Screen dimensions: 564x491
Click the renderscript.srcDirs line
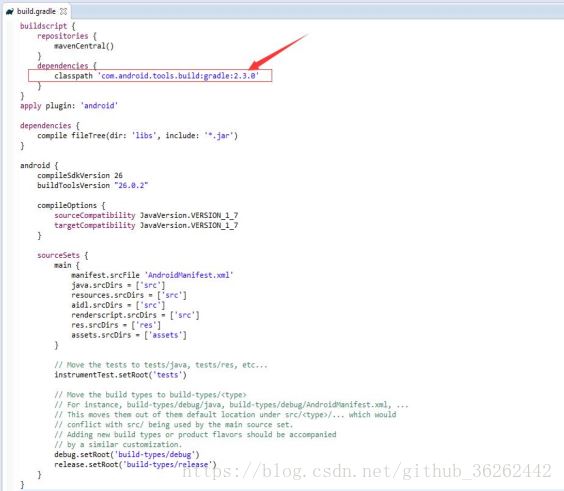point(135,315)
